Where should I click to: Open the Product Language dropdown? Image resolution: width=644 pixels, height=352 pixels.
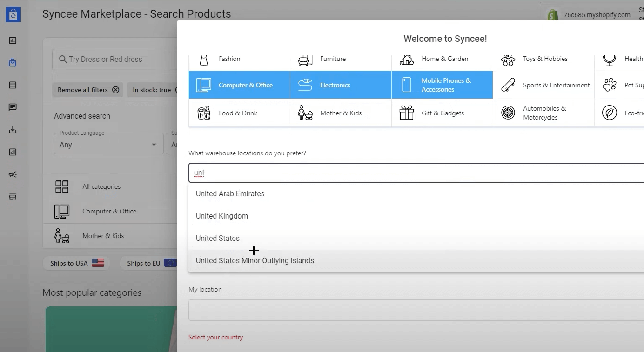(x=108, y=145)
